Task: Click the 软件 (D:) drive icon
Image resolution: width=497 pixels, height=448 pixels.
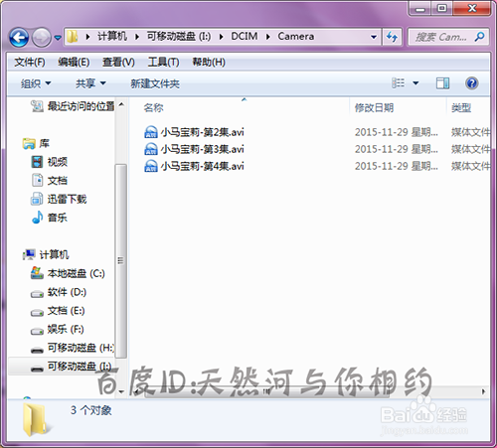Action: pos(37,294)
